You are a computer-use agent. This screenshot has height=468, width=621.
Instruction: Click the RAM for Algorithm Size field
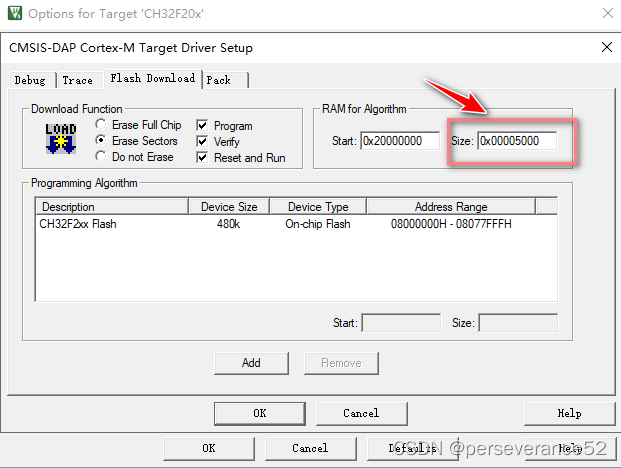pyautogui.click(x=517, y=141)
